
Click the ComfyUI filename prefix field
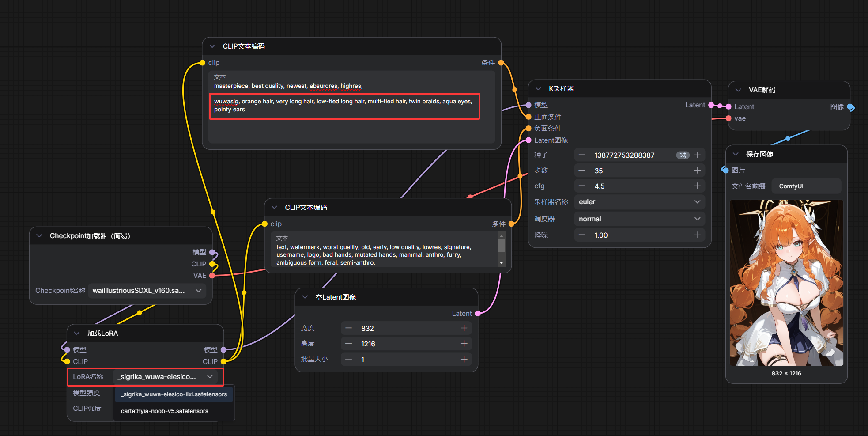point(806,186)
